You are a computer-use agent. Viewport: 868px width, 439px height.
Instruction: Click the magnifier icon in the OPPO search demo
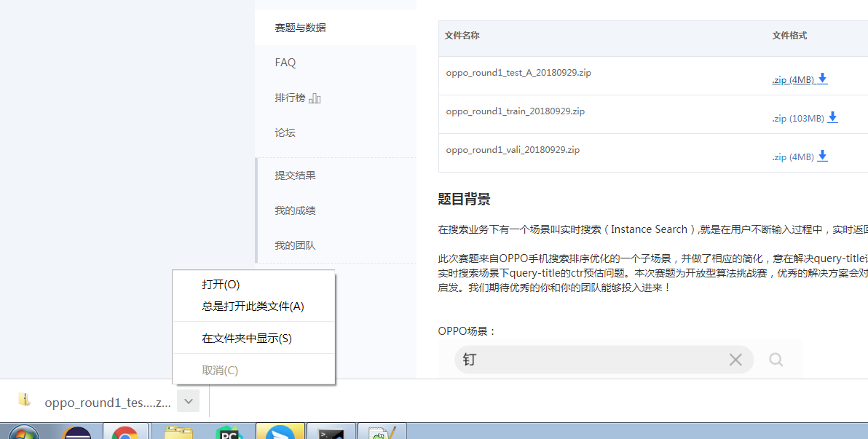pyautogui.click(x=776, y=359)
